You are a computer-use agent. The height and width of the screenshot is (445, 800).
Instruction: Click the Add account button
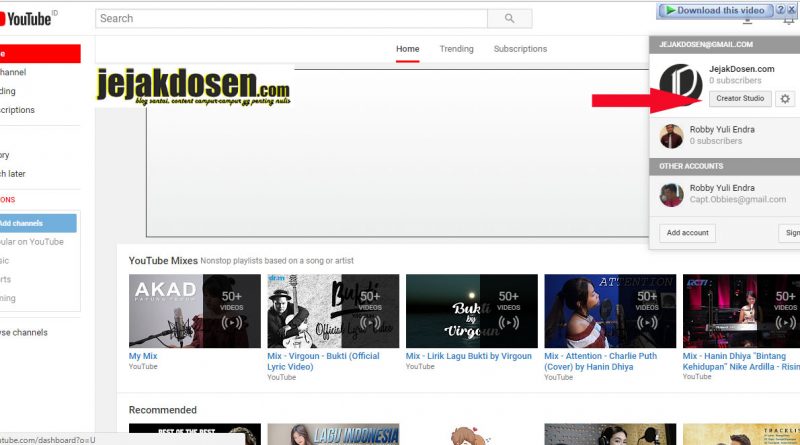click(687, 233)
